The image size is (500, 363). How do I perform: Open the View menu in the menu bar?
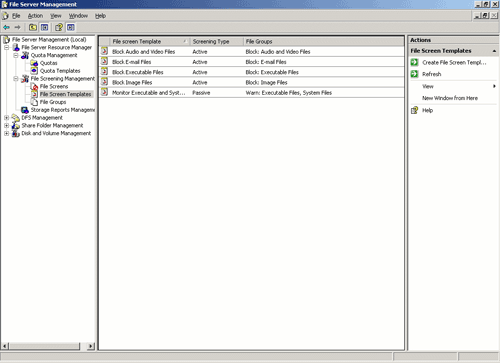pos(56,16)
